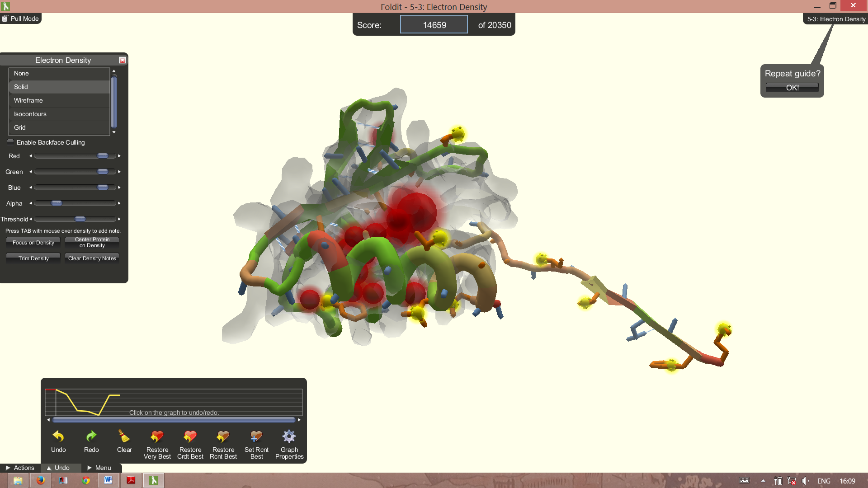Click the network icon in system tray

tap(792, 481)
